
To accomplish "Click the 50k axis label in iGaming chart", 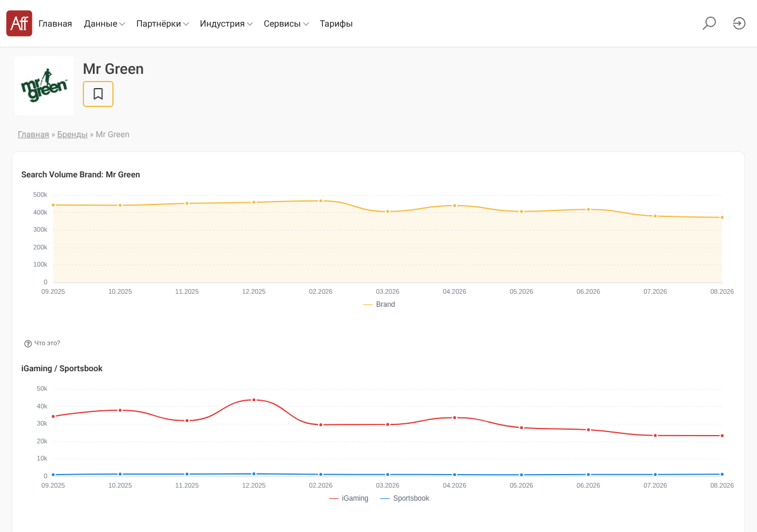I will pos(42,388).
